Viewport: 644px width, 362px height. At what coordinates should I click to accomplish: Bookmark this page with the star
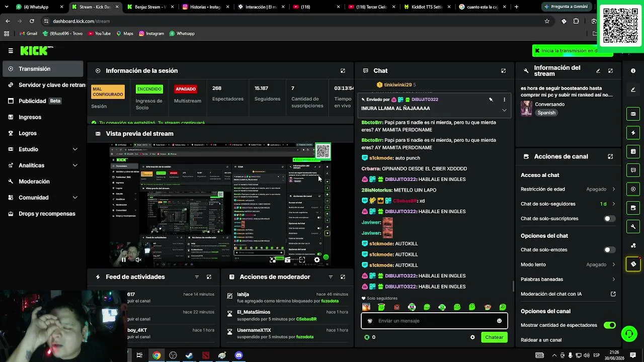pyautogui.click(x=547, y=21)
